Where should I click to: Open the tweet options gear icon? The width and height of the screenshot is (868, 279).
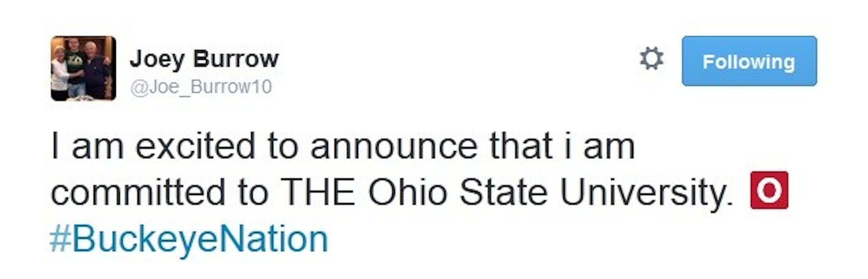pyautogui.click(x=651, y=58)
